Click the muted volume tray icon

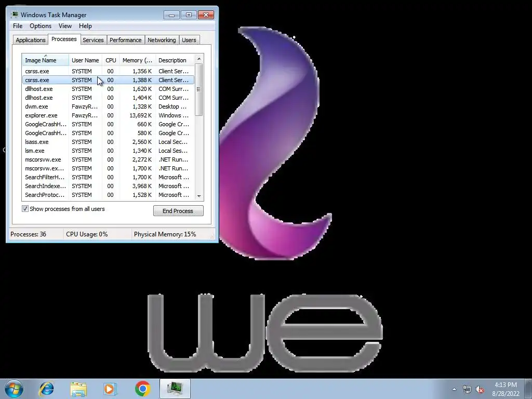click(x=480, y=390)
